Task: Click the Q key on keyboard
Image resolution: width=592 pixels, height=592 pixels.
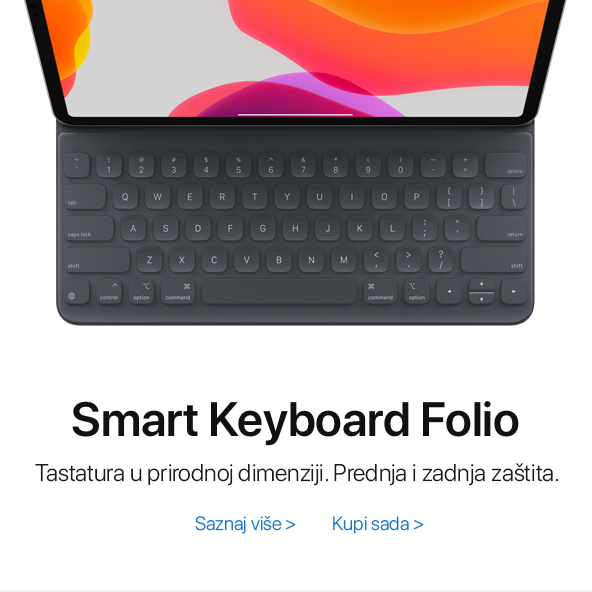Action: (x=125, y=197)
